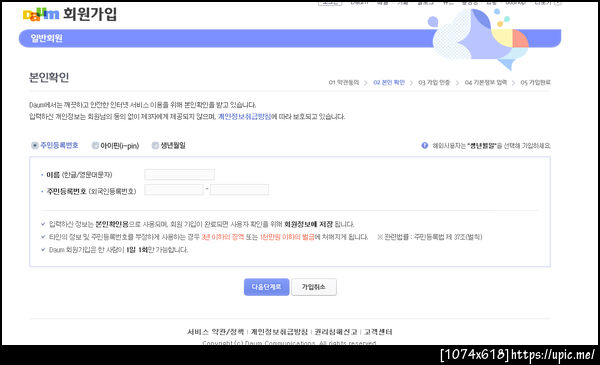Click the 다음단계로 button
Image resolution: width=600 pixels, height=365 pixels.
tap(267, 287)
